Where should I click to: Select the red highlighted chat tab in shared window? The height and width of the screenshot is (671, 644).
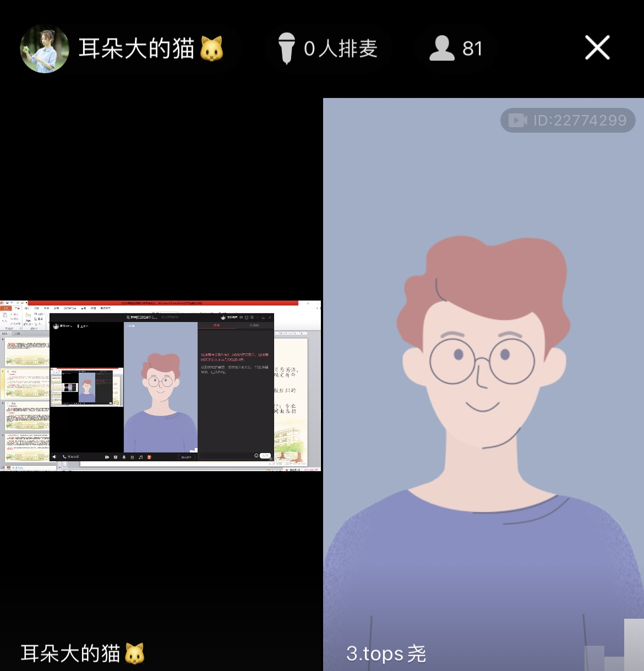pyautogui.click(x=216, y=325)
